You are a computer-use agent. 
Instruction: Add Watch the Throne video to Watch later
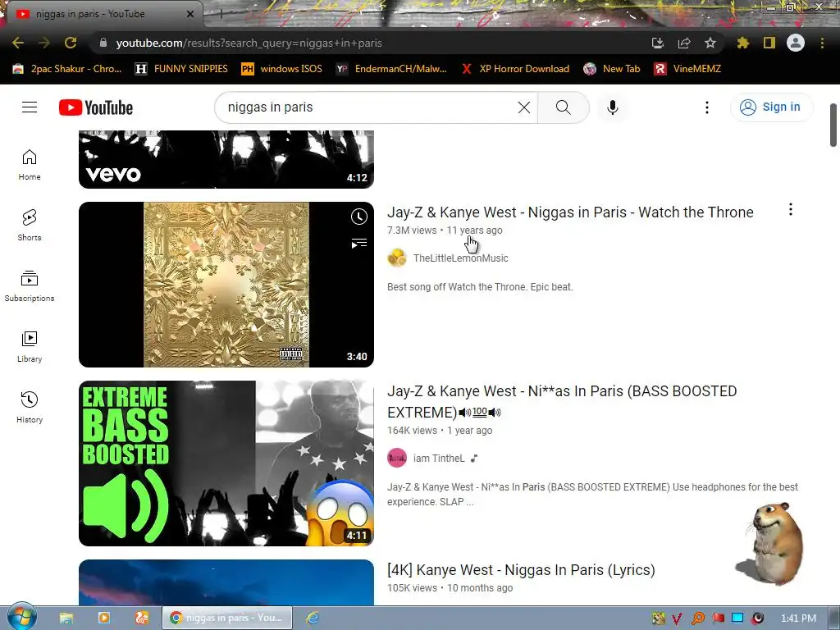tap(359, 217)
